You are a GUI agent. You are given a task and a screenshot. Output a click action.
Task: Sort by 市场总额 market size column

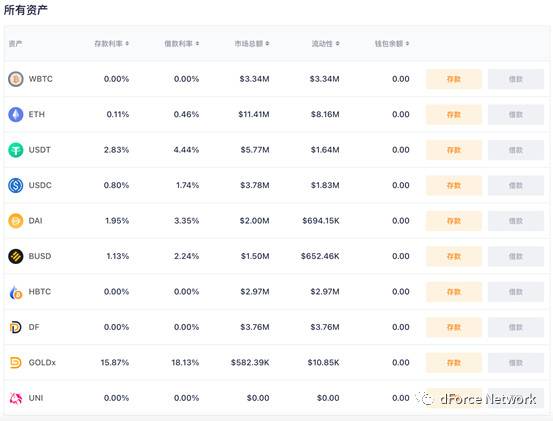(252, 44)
